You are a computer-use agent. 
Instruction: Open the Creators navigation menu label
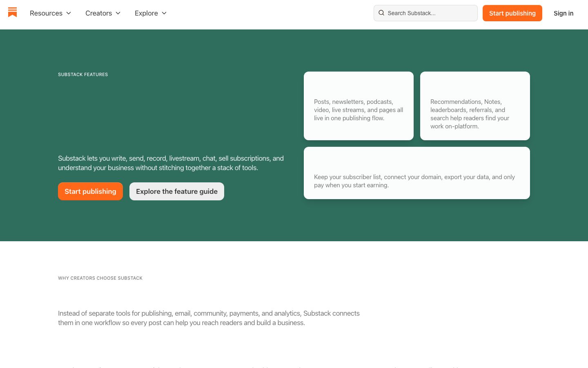[98, 13]
